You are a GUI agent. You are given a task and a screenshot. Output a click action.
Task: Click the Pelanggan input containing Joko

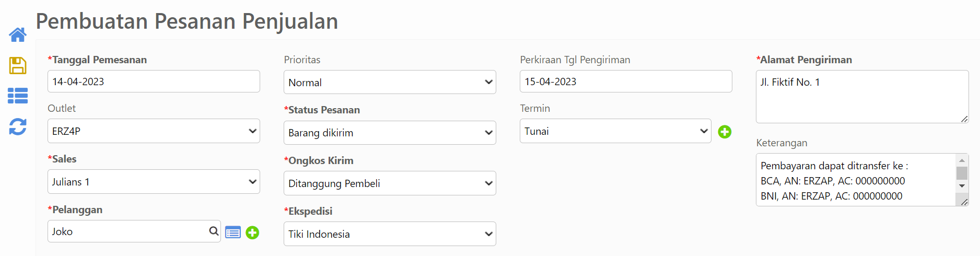point(134,231)
